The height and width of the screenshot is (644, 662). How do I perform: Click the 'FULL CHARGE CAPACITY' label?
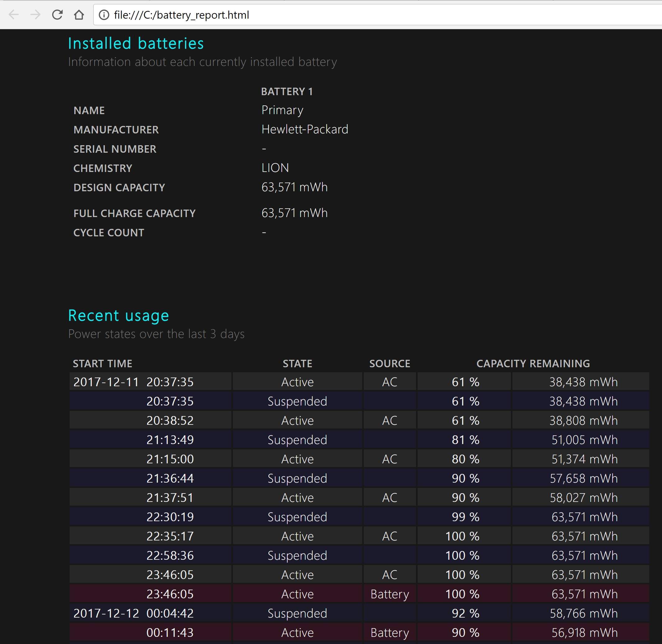[x=135, y=213]
